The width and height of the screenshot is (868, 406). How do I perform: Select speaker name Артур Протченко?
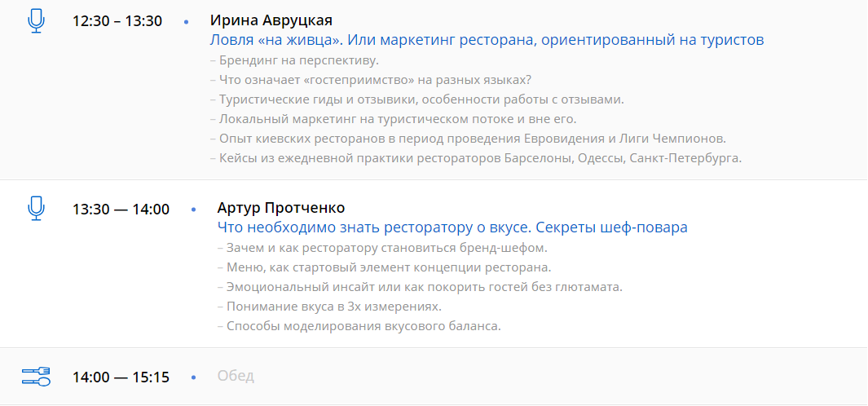(x=281, y=208)
